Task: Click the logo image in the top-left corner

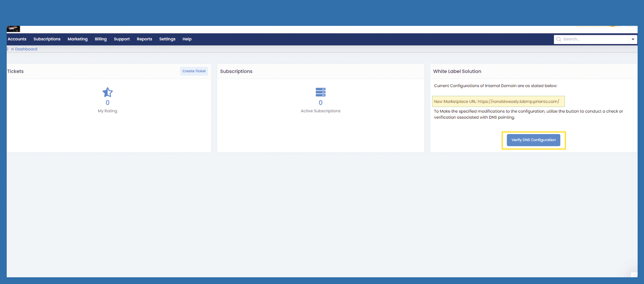Action: 13,29
